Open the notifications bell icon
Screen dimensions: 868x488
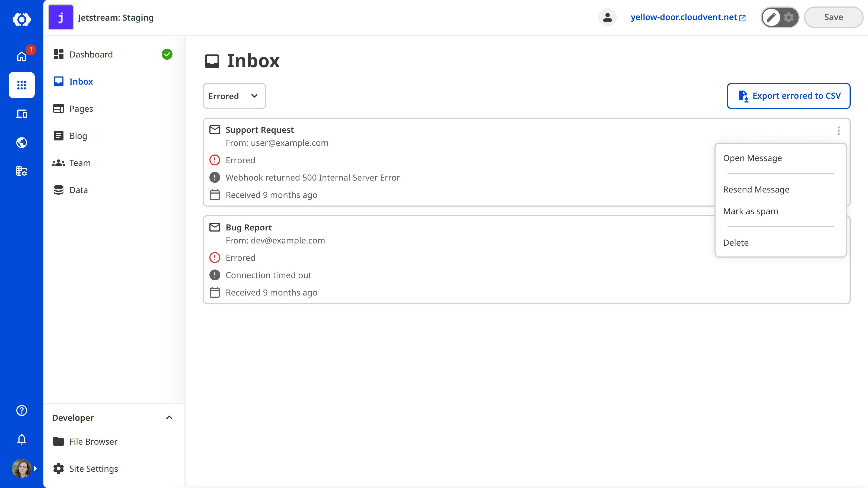coord(22,439)
